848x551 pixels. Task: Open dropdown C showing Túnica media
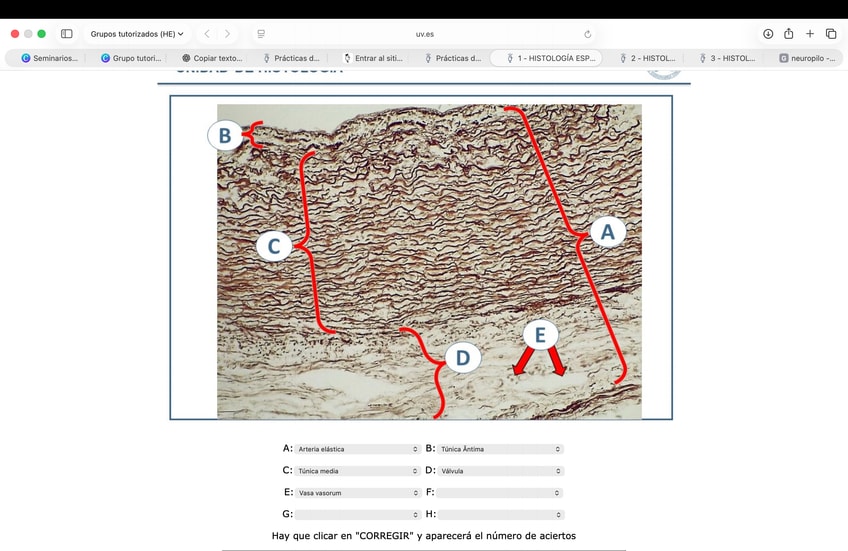point(357,470)
